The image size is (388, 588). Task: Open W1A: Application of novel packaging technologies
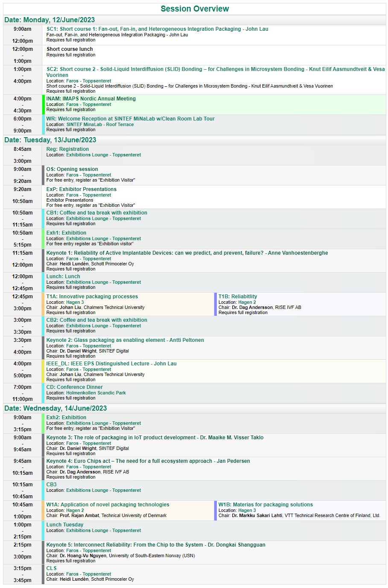coord(108,505)
